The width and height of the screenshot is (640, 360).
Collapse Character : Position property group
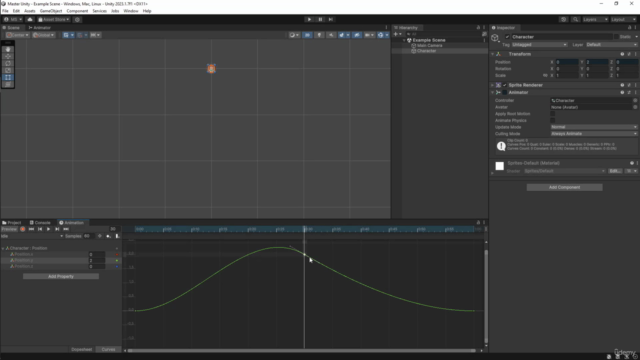click(3, 248)
